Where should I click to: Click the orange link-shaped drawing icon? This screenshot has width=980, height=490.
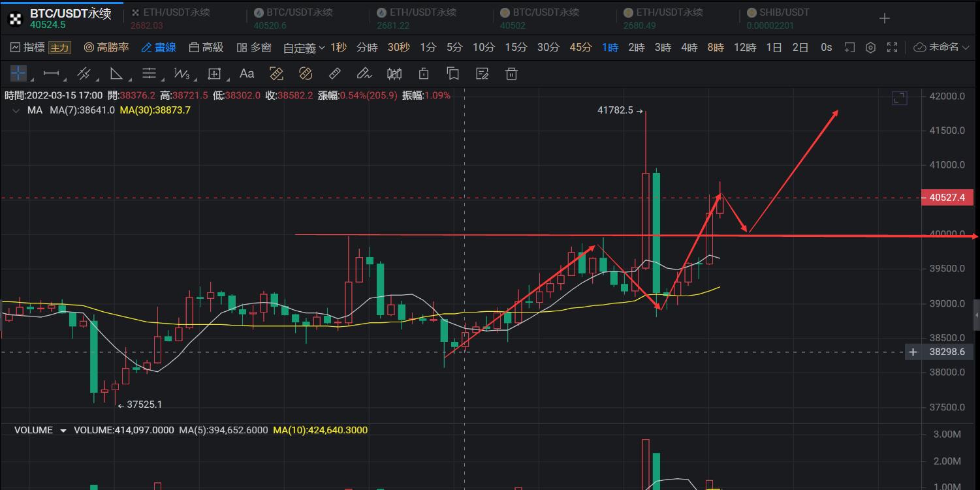tap(306, 73)
